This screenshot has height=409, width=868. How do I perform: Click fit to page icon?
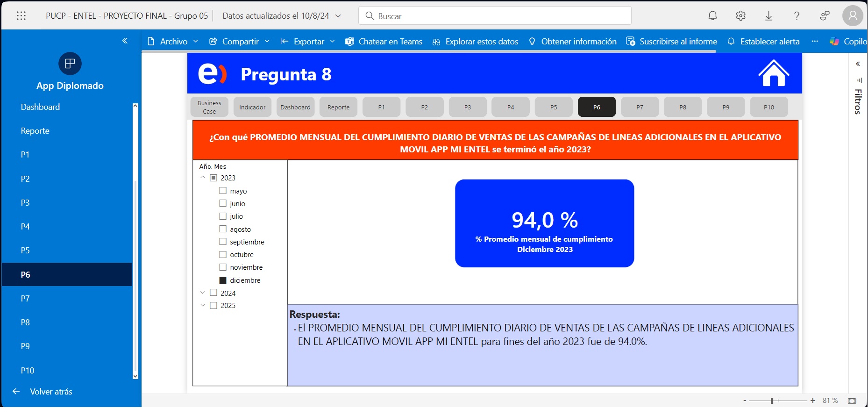[x=852, y=401]
